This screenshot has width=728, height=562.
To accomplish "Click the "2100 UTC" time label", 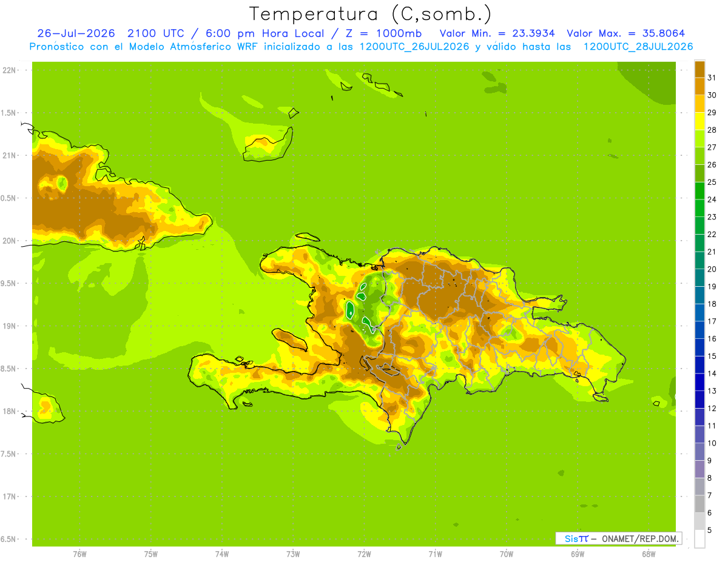I will (x=157, y=33).
